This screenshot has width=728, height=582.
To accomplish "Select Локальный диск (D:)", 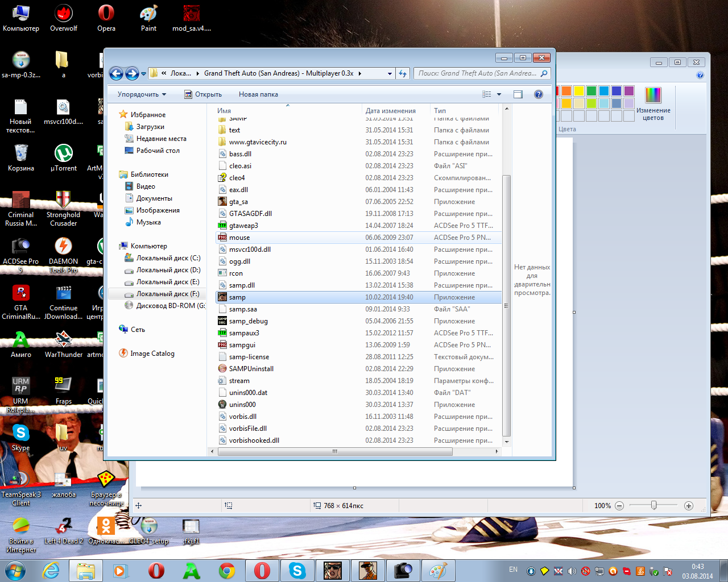I will tap(168, 270).
